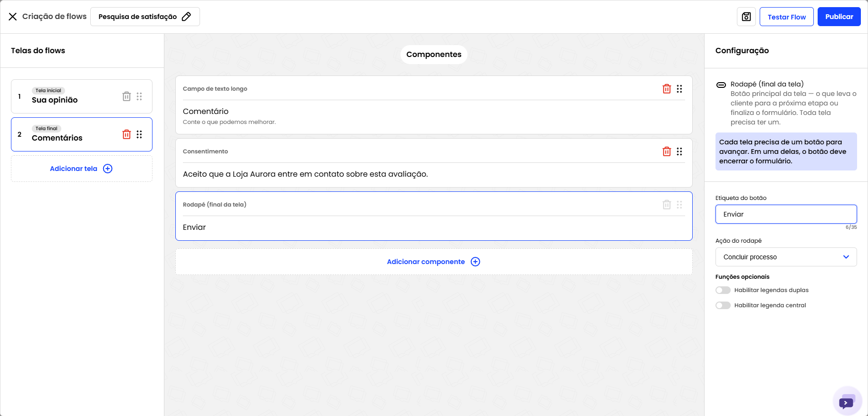The height and width of the screenshot is (416, 868).
Task: Click the save flow icon button
Action: click(746, 17)
